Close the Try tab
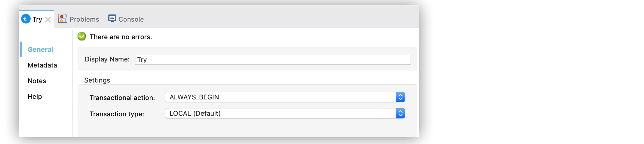Image resolution: width=644 pixels, height=144 pixels. [48, 20]
